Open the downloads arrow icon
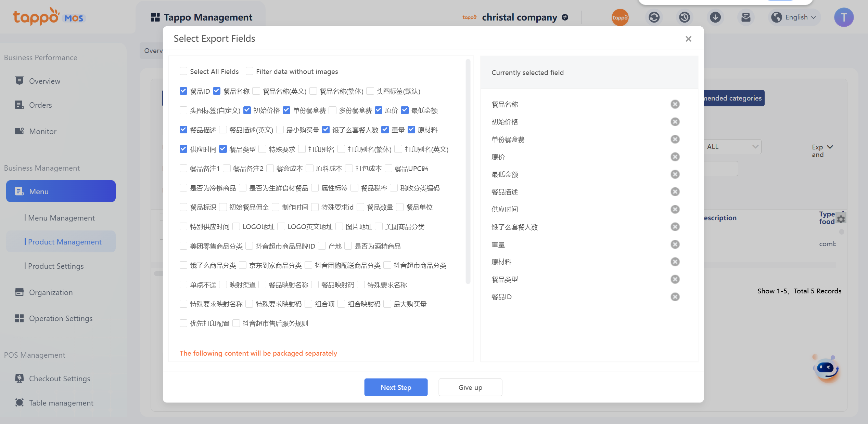This screenshot has width=868, height=424. [715, 17]
